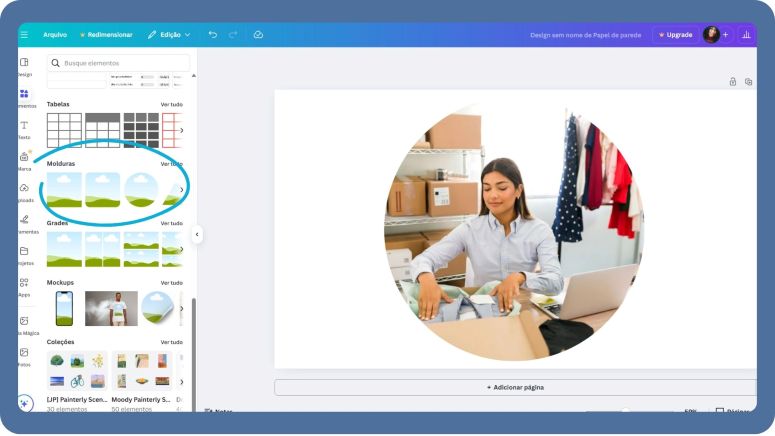Click the duplicate page icon above canvas

[x=748, y=82]
